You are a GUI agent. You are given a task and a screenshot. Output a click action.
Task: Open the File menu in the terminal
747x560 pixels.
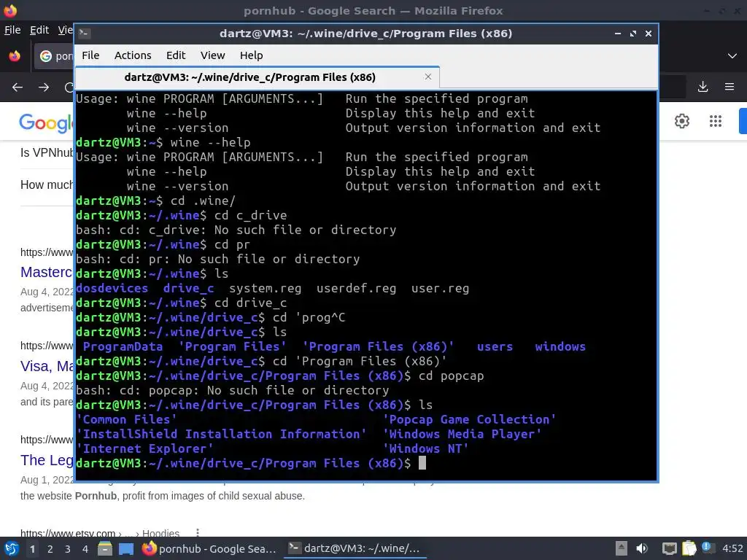90,55
